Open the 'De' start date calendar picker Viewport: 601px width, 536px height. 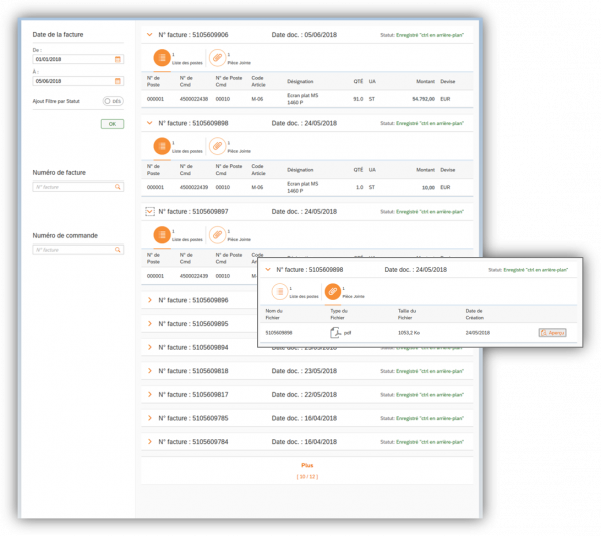[118, 59]
